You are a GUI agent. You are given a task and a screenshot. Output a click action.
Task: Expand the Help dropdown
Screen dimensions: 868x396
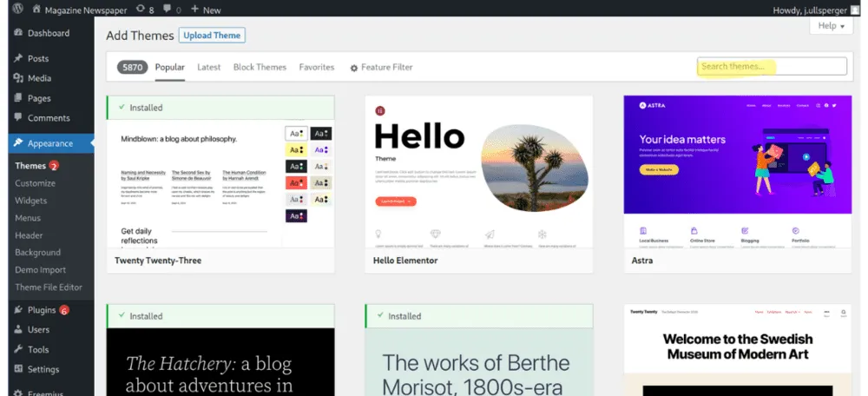(x=831, y=25)
